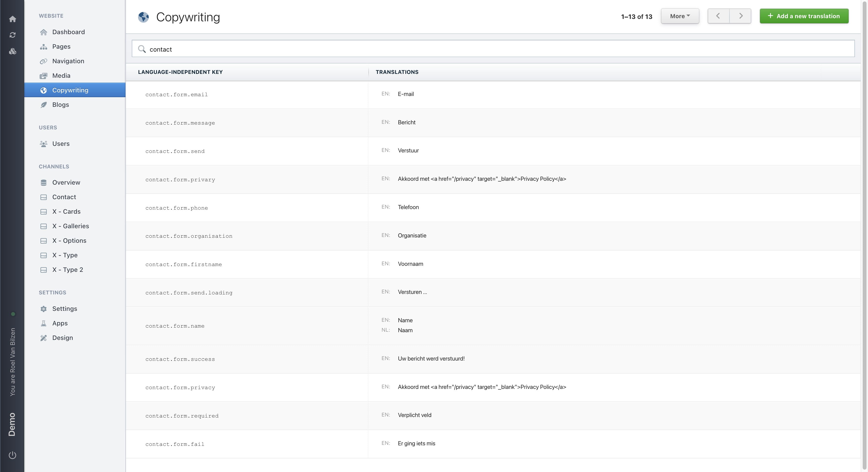Click the cubes icon in dark sidebar
Viewport: 868px width, 472px height.
tap(12, 51)
